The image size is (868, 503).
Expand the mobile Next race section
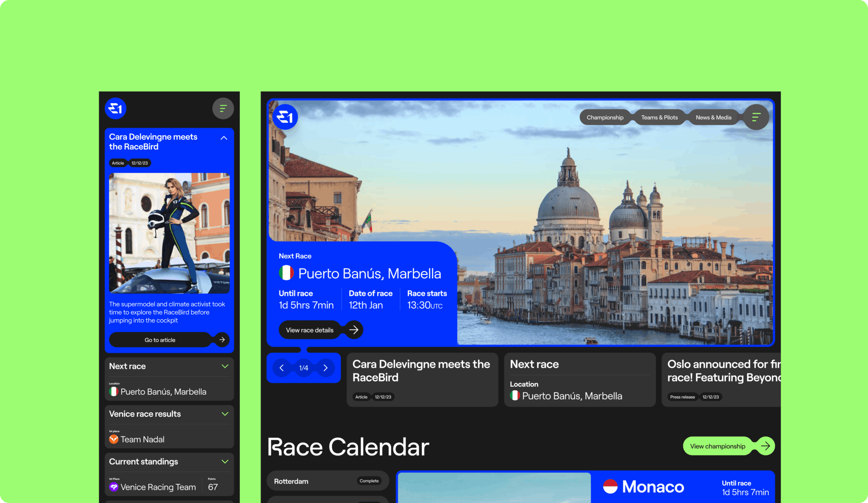[x=225, y=366]
